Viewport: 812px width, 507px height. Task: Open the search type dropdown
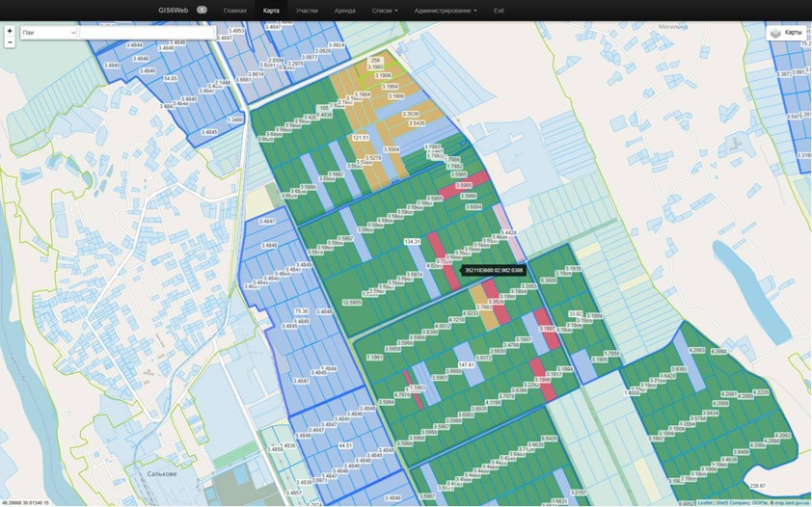click(48, 33)
